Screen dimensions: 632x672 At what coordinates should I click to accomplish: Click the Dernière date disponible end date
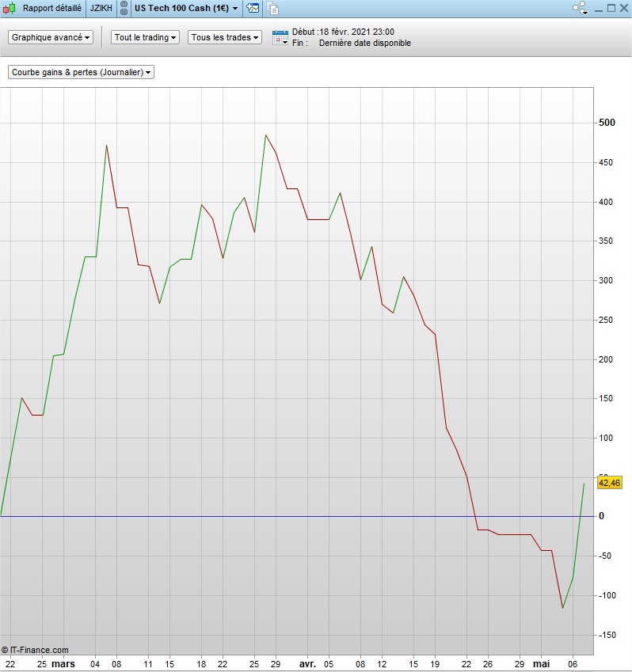[365, 43]
